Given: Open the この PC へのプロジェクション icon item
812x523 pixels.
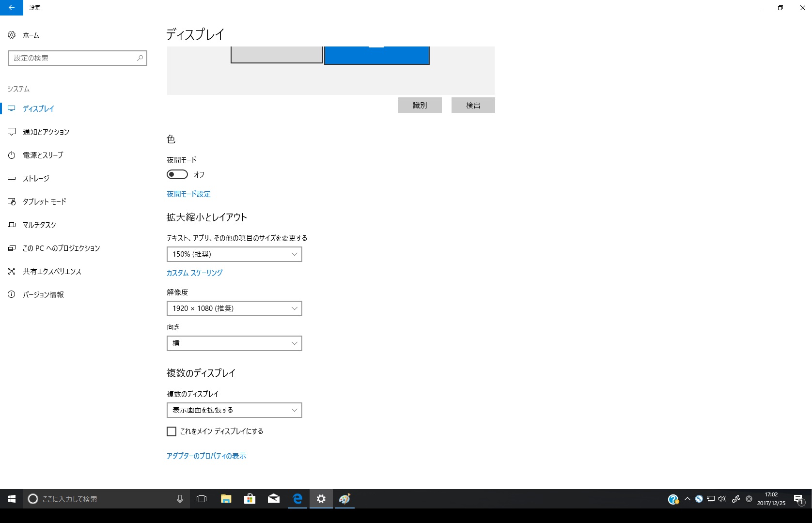Looking at the screenshot, I should click(x=12, y=248).
